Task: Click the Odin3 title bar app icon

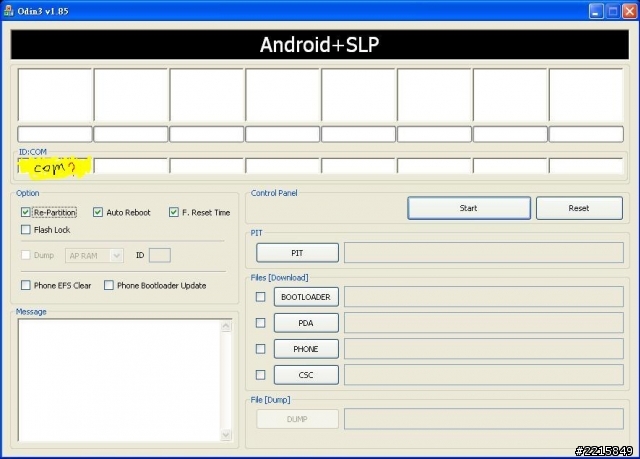Action: point(8,11)
